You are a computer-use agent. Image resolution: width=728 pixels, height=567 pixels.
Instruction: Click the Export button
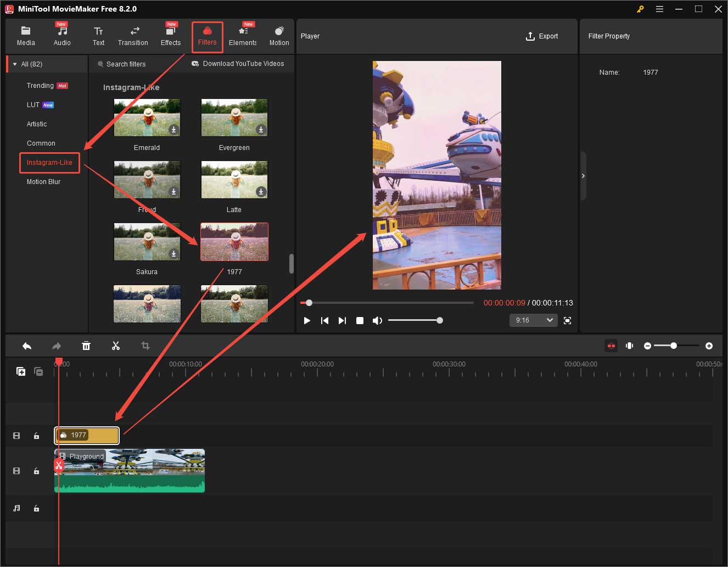coord(542,36)
